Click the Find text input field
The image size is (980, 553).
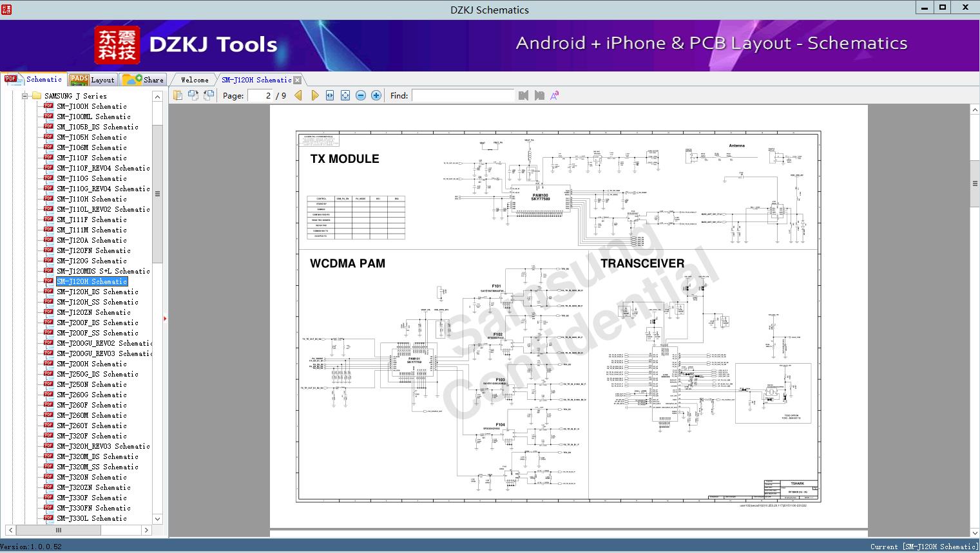[x=463, y=95]
